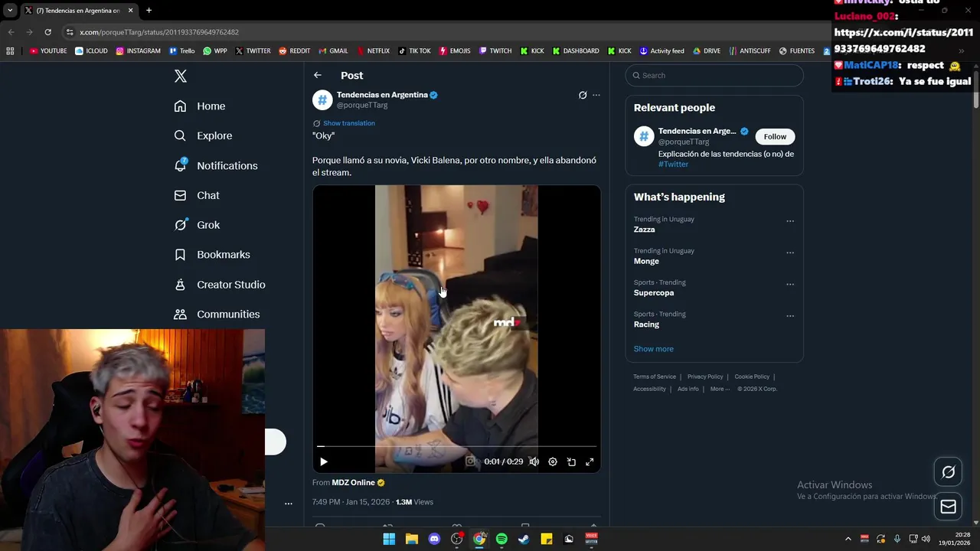The height and width of the screenshot is (551, 980).
Task: Open the Chrome tab search dropdown
Action: (x=10, y=11)
